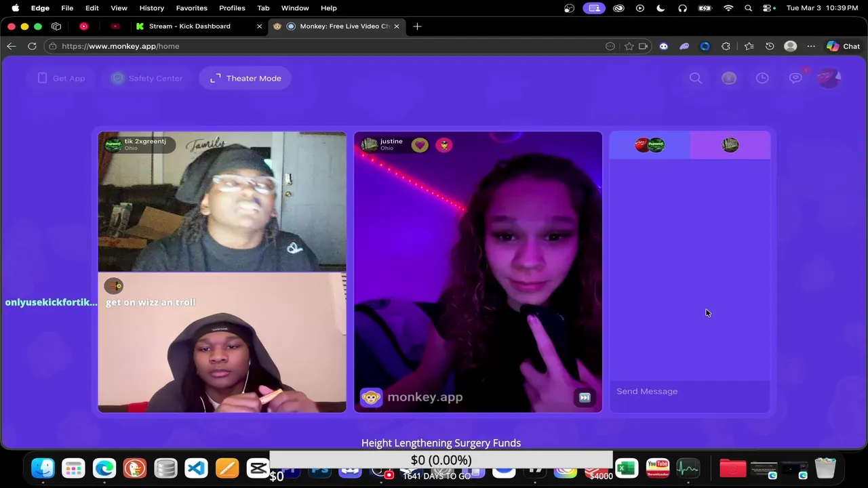Open tik 2xgreentj's profile label

point(139,144)
